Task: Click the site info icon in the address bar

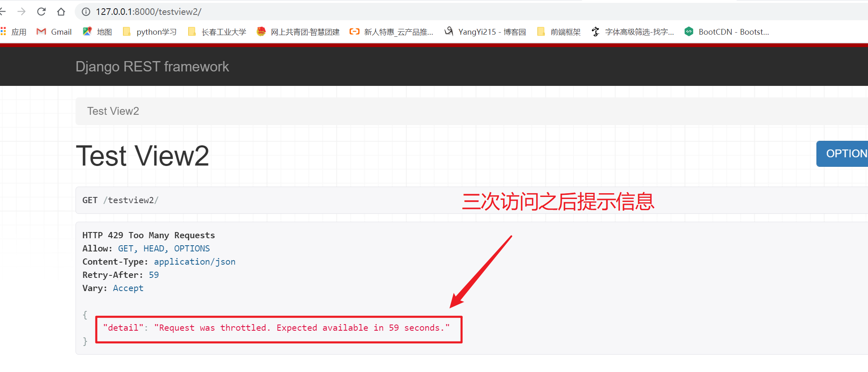Action: pyautogui.click(x=86, y=12)
